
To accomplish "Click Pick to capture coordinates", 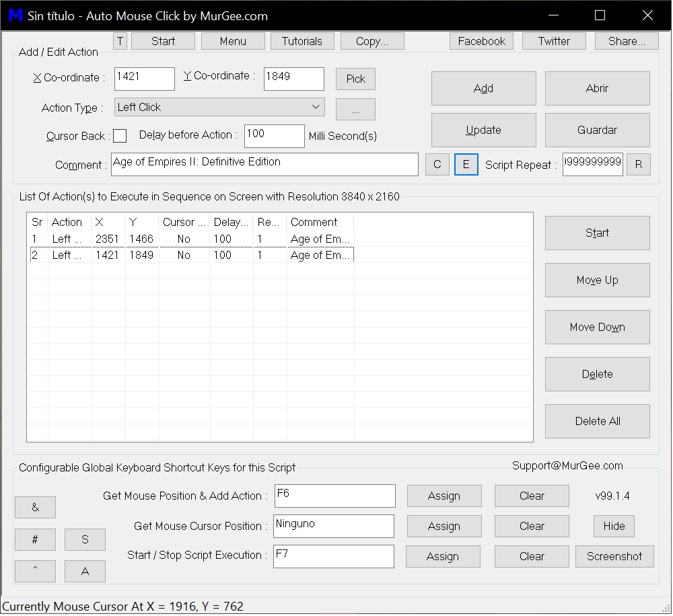I will click(x=355, y=79).
